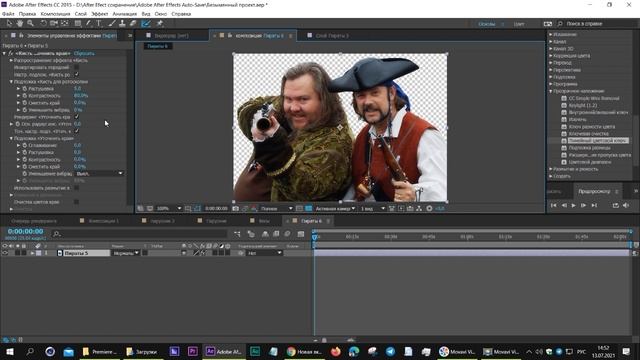Image resolution: width=640 pixels, height=360 pixels.
Task: Click the Сбросить reset link
Action: 84,53
